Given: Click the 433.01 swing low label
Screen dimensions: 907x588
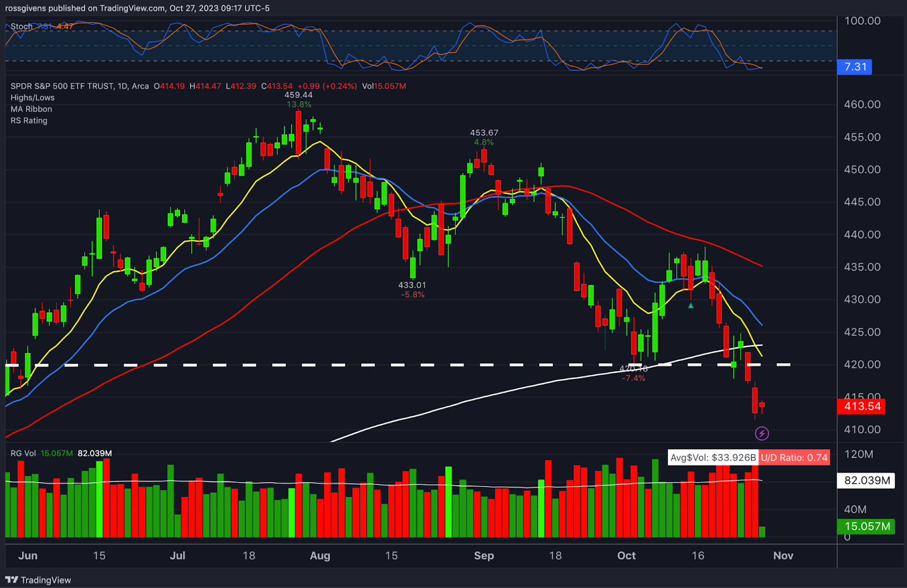Looking at the screenshot, I should (412, 285).
